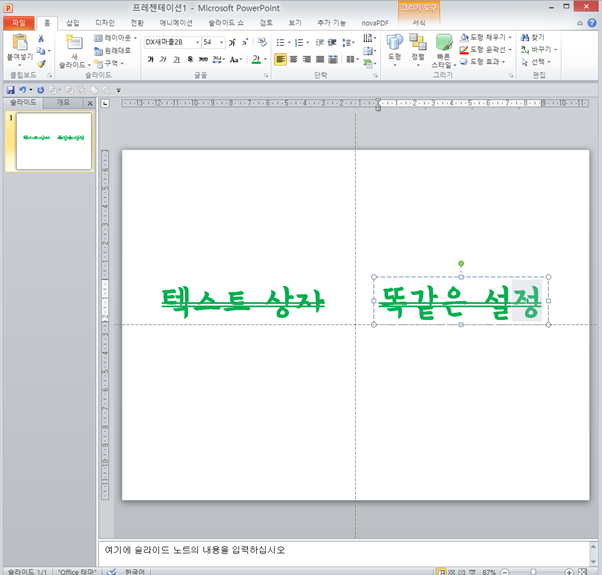The width and height of the screenshot is (602, 575).
Task: Click the 도형 효과 shape effects button
Action: (x=483, y=61)
